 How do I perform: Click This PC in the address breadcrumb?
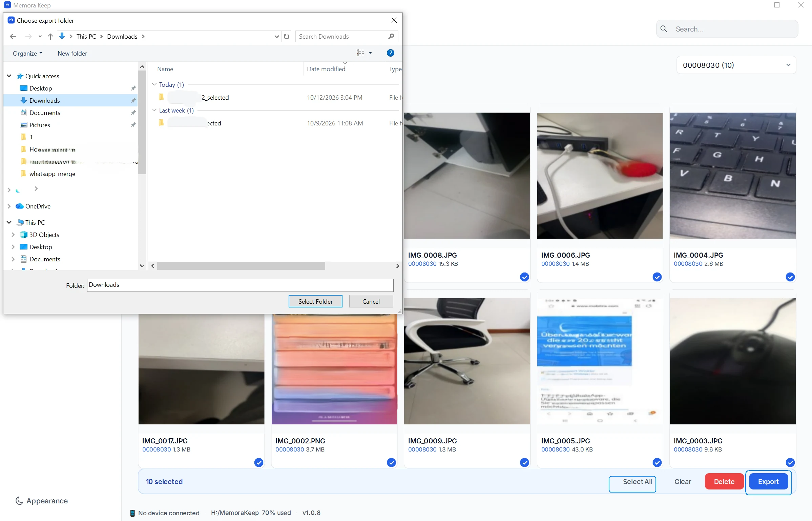click(86, 36)
